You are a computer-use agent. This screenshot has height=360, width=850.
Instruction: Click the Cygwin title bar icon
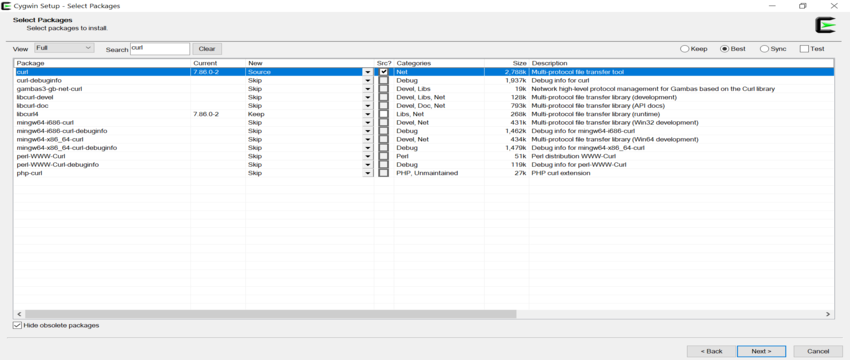(7, 6)
